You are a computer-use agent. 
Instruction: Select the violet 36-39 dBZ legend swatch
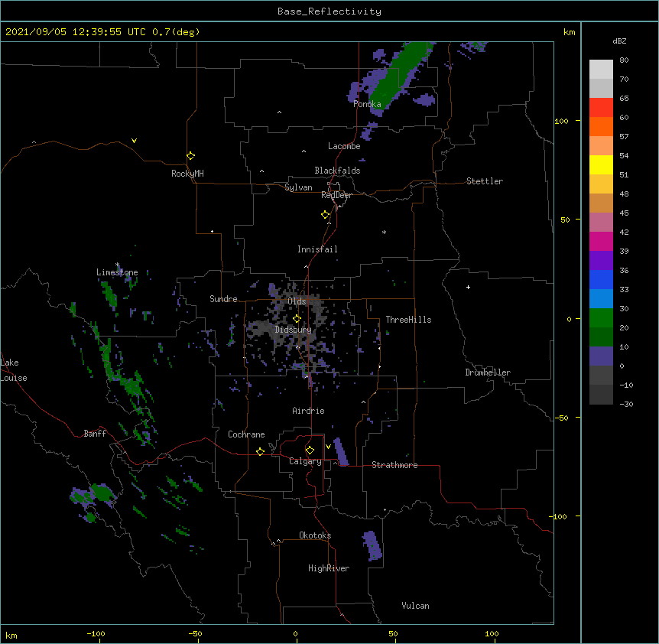(x=601, y=261)
